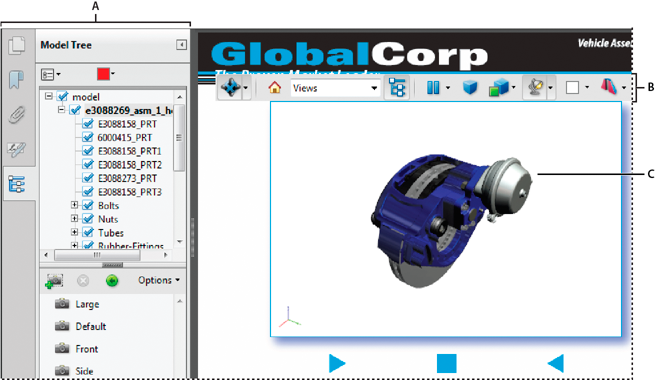The image size is (655, 380).
Task: Click the Model Tree panel title
Action: click(x=66, y=45)
